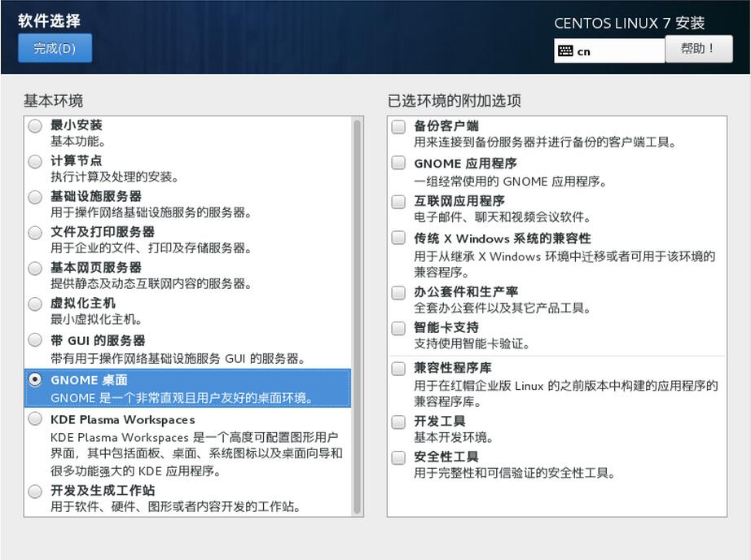Click description 提供静态及动态互联网内容的服务器。
The height and width of the screenshot is (560, 751).
pos(151,284)
